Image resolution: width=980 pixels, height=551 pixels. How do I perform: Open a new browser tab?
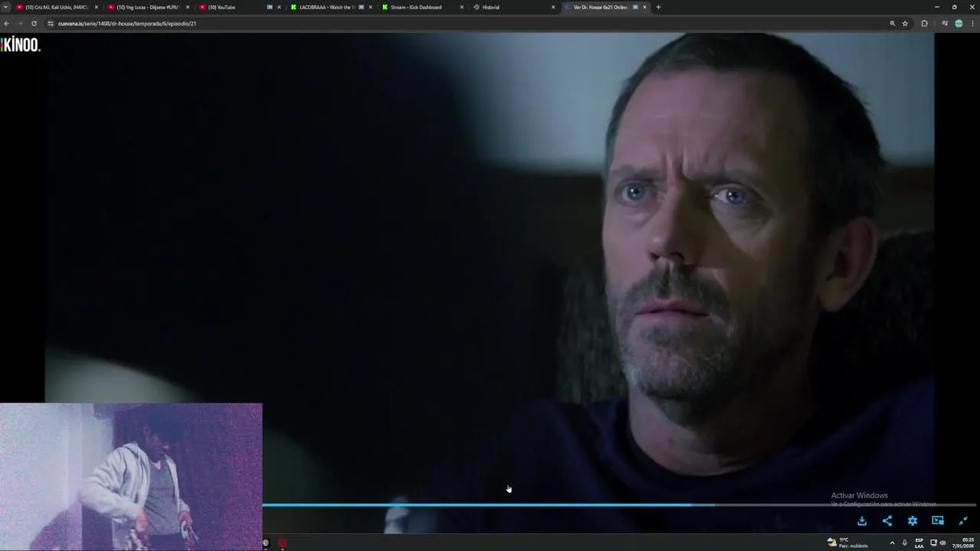[658, 7]
